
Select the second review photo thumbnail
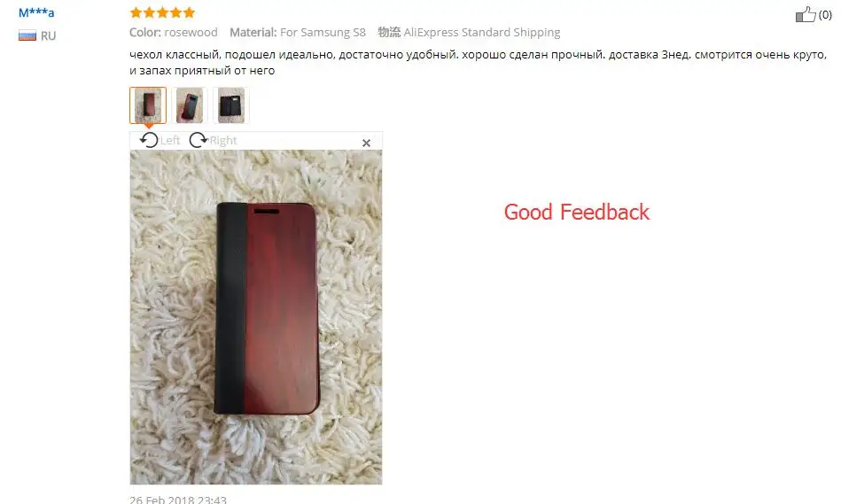coord(190,105)
